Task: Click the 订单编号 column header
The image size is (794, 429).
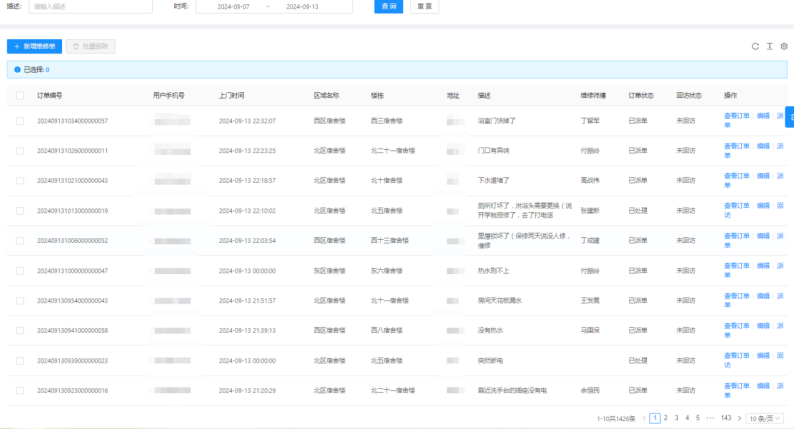Action: (x=50, y=96)
